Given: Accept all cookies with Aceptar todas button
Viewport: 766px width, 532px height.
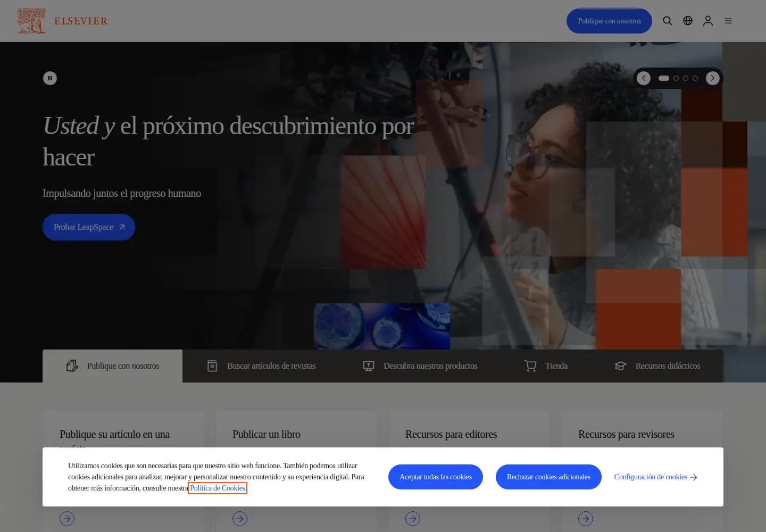Looking at the screenshot, I should coord(436,477).
